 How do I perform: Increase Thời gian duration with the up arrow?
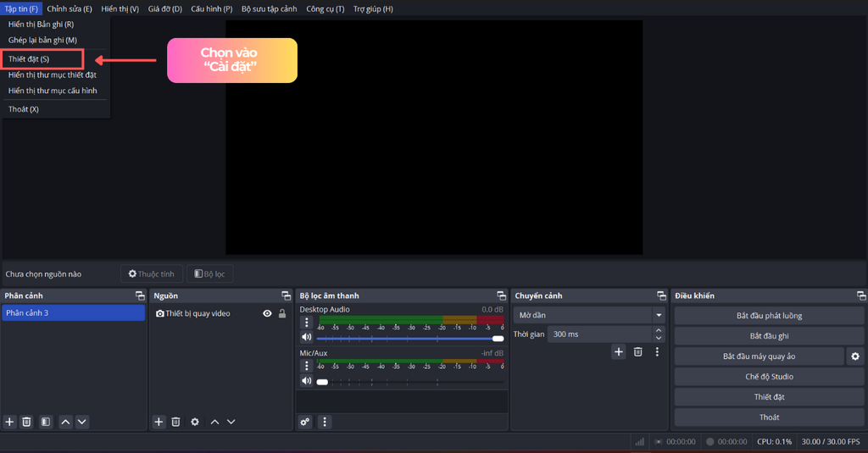tap(658, 330)
